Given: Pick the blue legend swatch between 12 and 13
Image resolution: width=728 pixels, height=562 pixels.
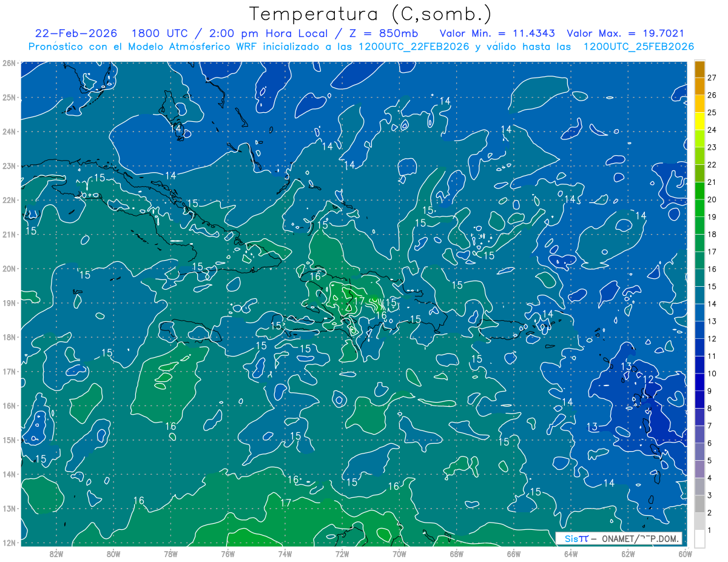Looking at the screenshot, I should (700, 330).
